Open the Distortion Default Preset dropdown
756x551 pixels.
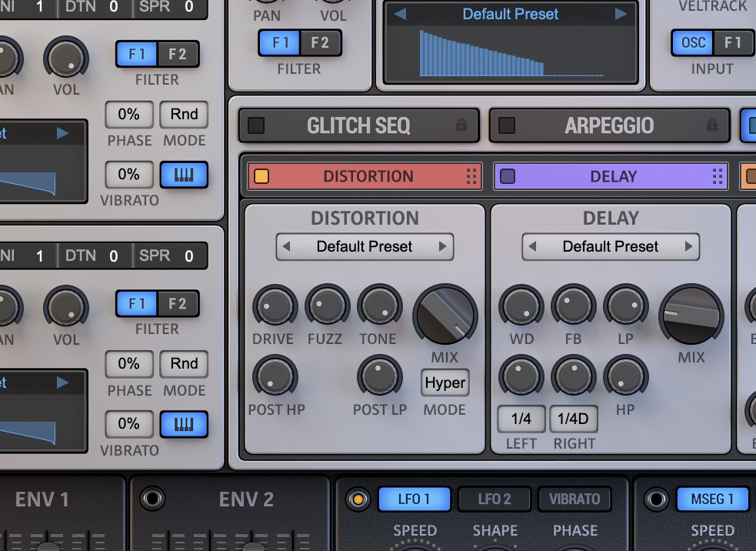(x=365, y=247)
